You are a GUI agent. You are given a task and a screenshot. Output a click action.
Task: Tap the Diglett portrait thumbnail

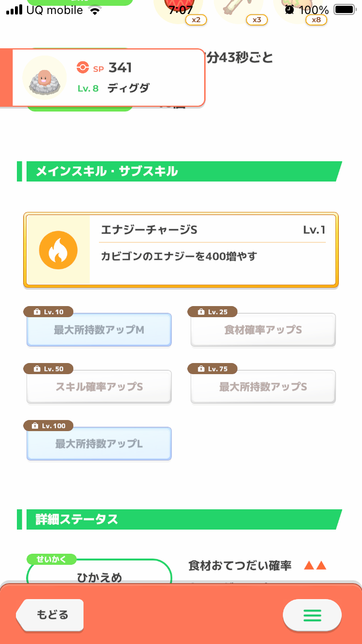pos(44,78)
